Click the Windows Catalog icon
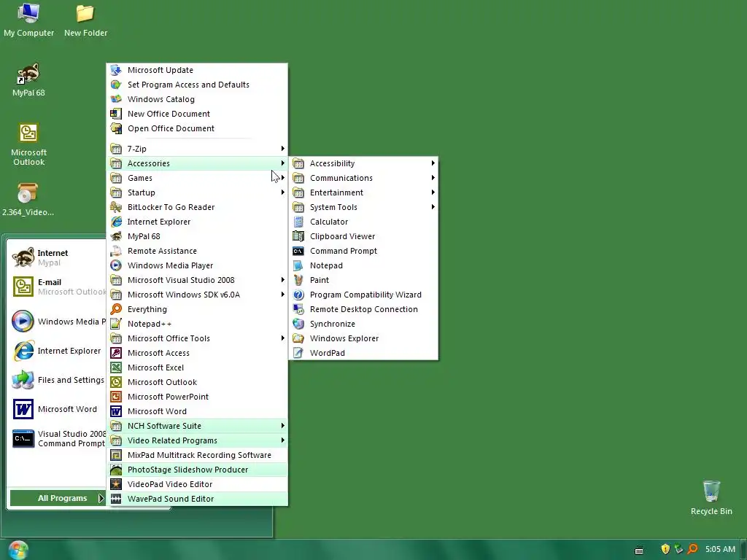The width and height of the screenshot is (747, 560). (116, 99)
